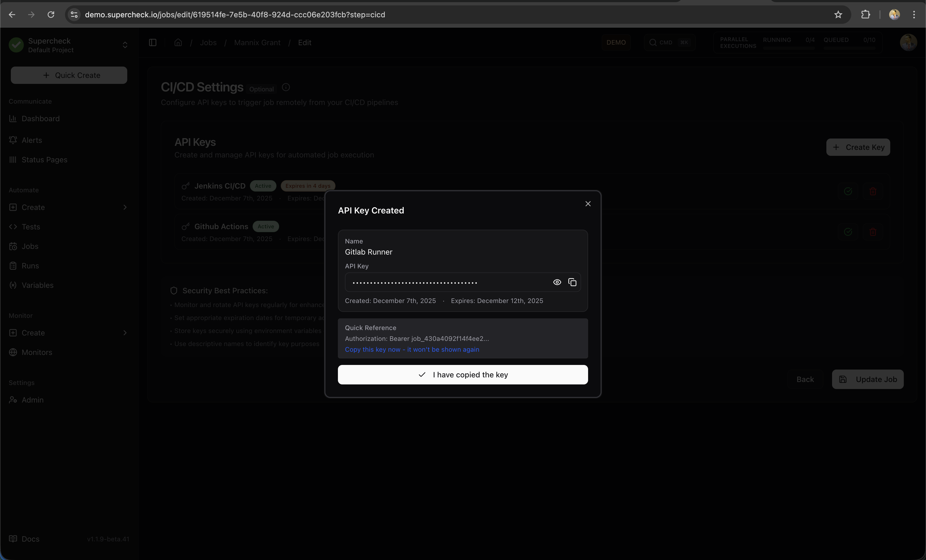The height and width of the screenshot is (560, 926).
Task: Open the Dashboard from the sidebar
Action: coord(40,119)
